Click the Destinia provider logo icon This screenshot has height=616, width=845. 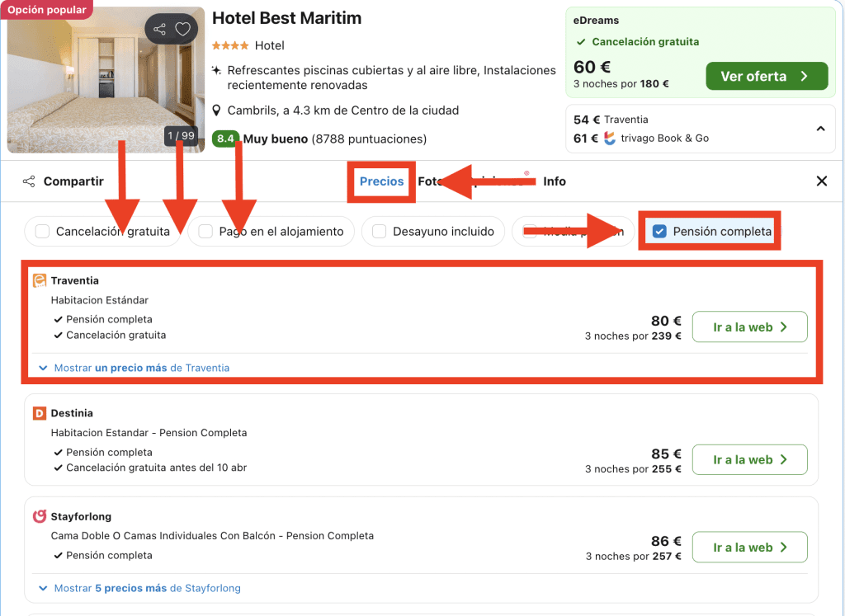click(x=40, y=413)
